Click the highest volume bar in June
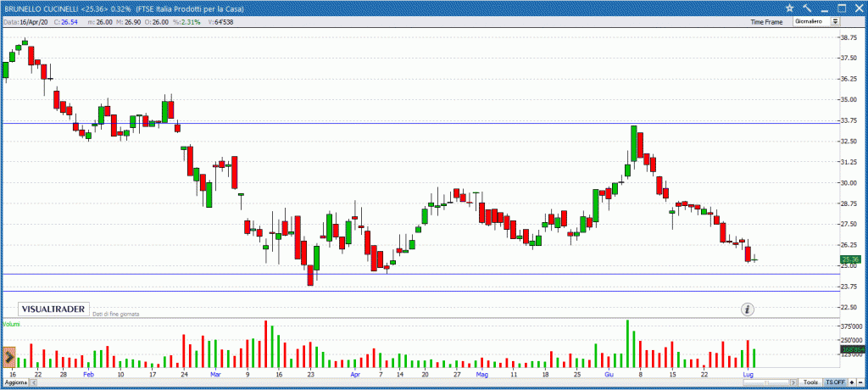The width and height of the screenshot is (868, 390). 627,344
